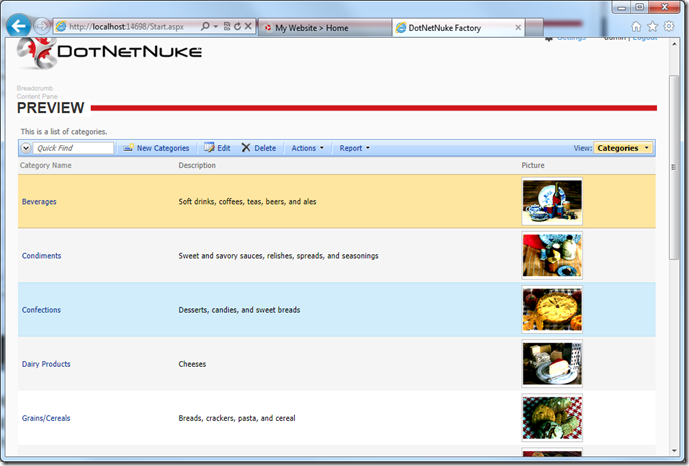Click the browser forward arrow button
Viewport: 689px width, 466px height.
coord(42,26)
